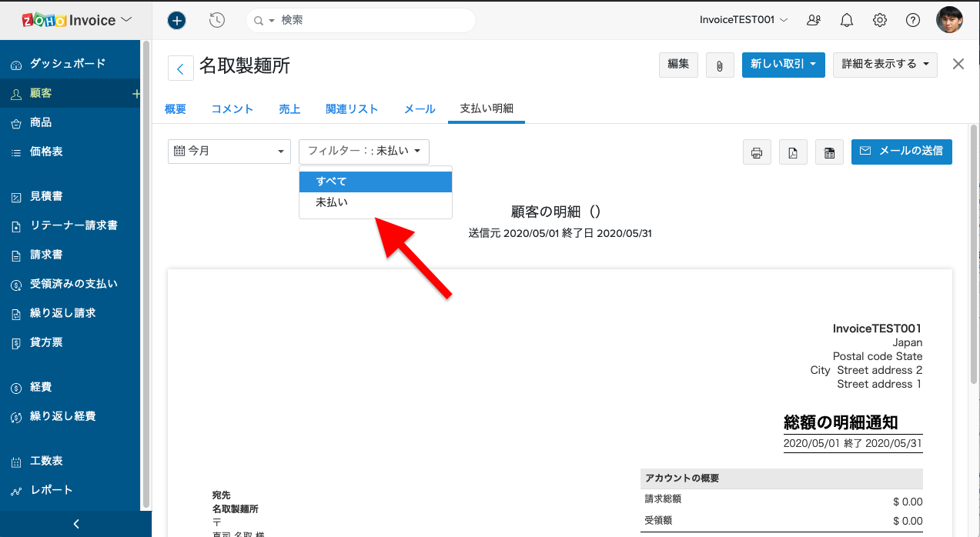The width and height of the screenshot is (980, 537).
Task: Click the quick create plus icon
Action: pyautogui.click(x=177, y=21)
